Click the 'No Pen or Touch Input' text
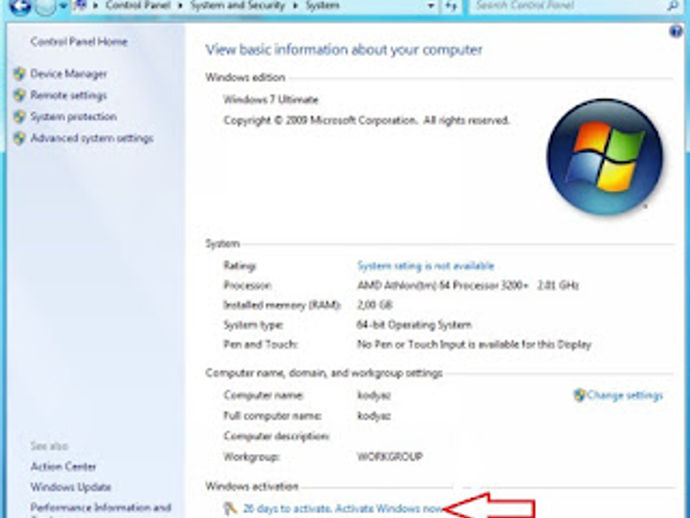Screen dimensions: 690x518 tap(474, 345)
